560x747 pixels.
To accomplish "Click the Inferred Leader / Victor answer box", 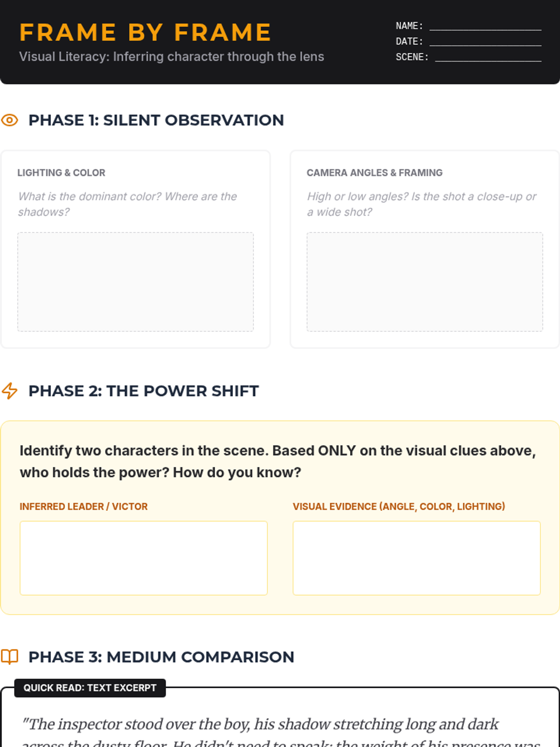I will point(143,558).
